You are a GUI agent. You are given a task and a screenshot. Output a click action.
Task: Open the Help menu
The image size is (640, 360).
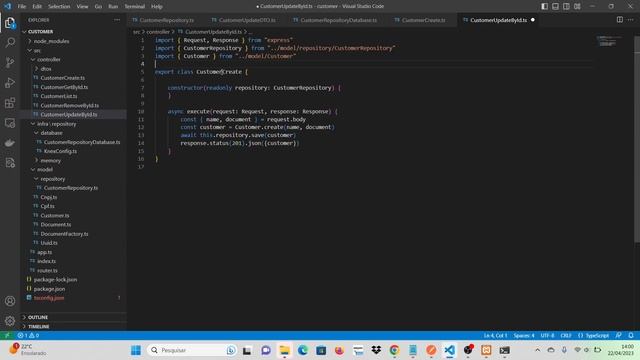click(x=157, y=7)
